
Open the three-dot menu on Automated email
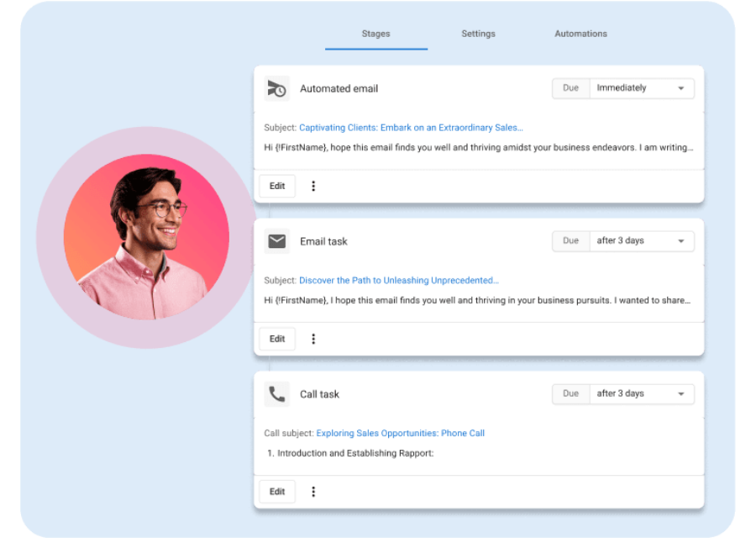click(313, 186)
